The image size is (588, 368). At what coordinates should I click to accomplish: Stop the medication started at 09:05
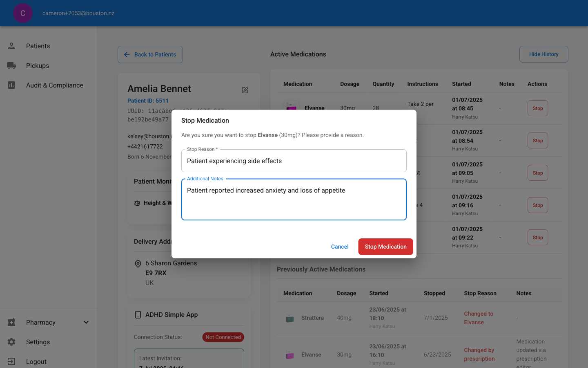click(x=538, y=173)
